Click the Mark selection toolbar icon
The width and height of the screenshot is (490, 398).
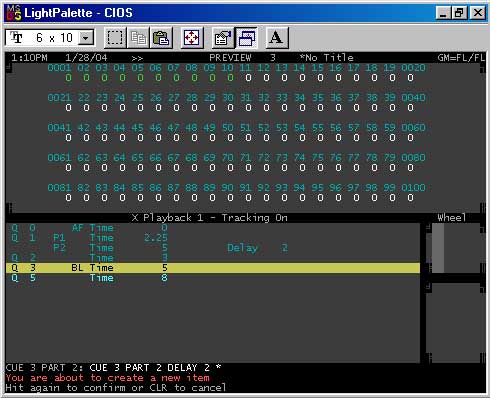[115, 38]
